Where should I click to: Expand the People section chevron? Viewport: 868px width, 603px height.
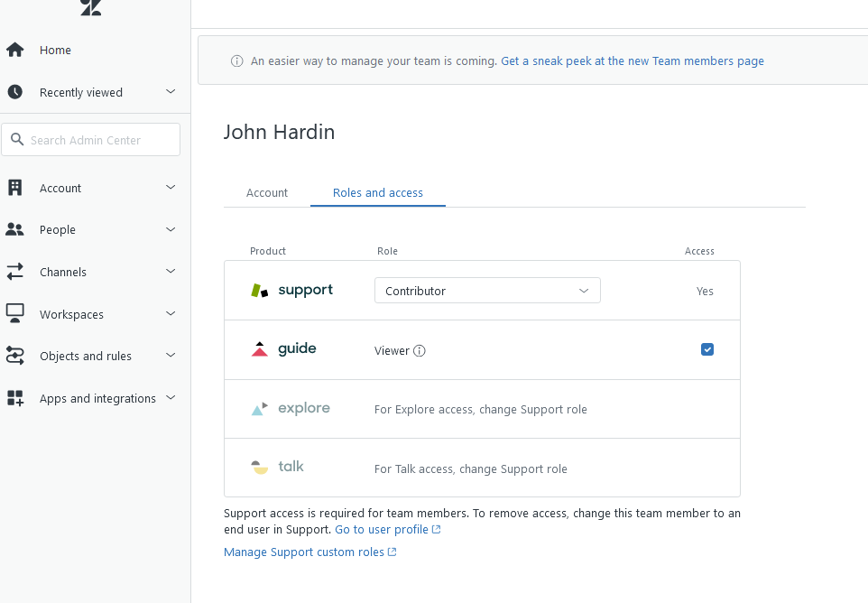171,229
